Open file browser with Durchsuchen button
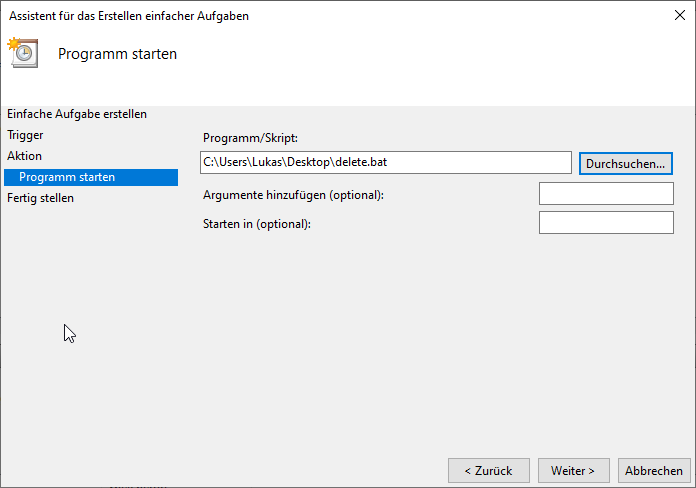 [x=626, y=163]
